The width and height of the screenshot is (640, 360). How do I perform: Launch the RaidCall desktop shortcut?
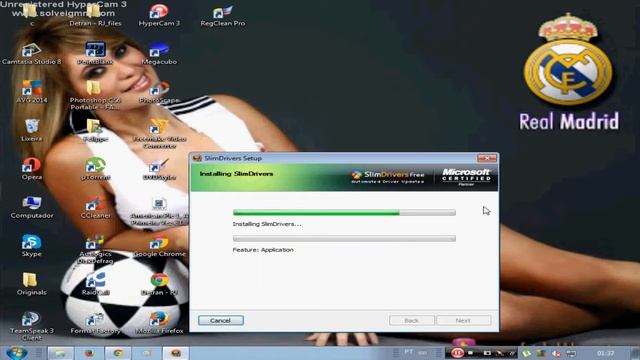tap(95, 284)
